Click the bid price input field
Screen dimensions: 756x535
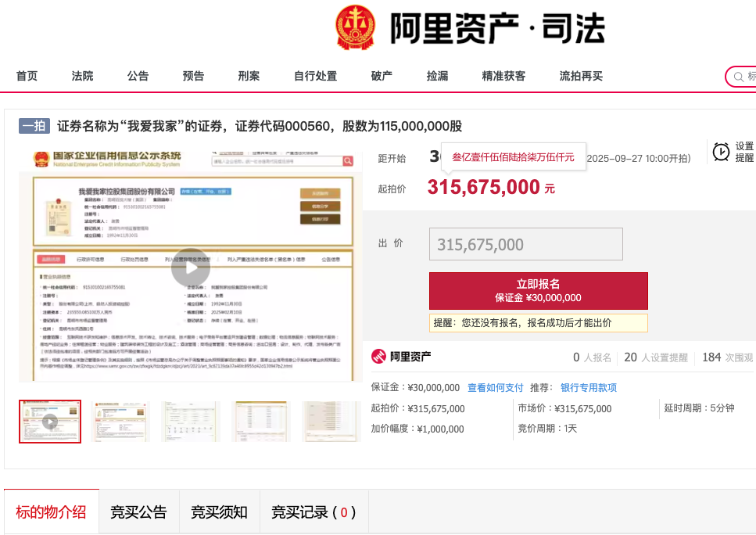click(526, 244)
